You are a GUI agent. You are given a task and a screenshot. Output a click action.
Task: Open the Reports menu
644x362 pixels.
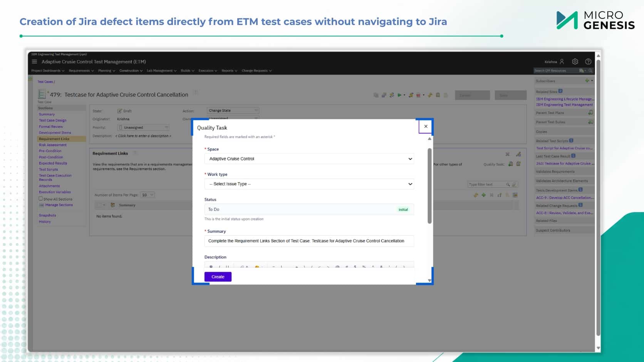point(230,71)
